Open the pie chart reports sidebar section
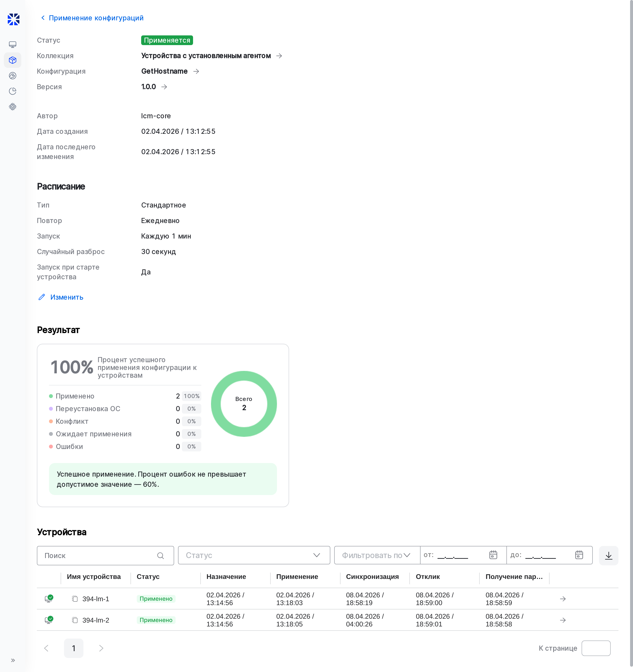The width and height of the screenshot is (633, 672). 13,91
